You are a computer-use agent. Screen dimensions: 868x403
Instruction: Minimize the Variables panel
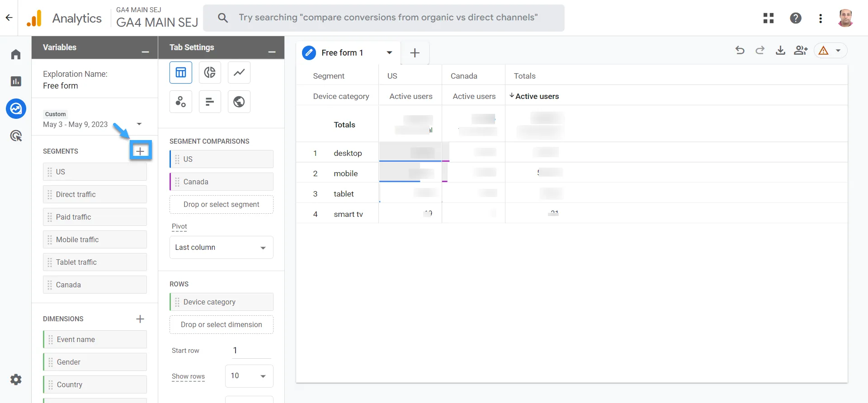tap(145, 52)
